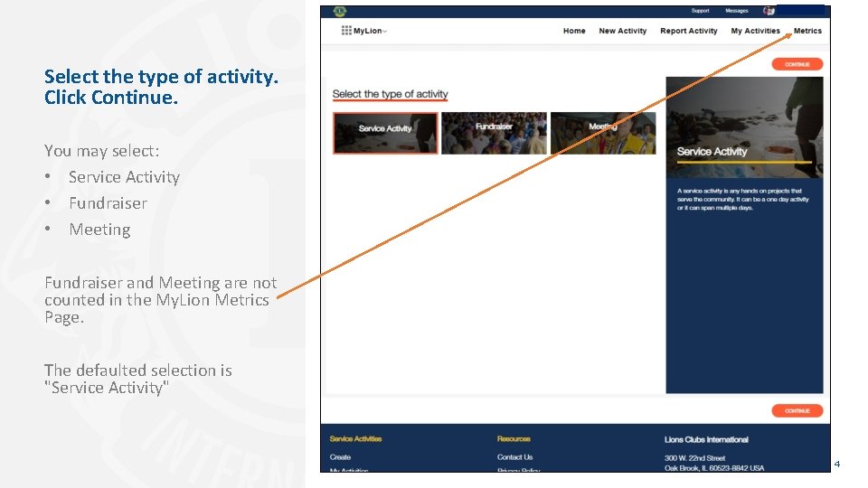Viewport: 868px width, 488px height.
Task: Open the MyLion app grid icon
Action: point(346,31)
